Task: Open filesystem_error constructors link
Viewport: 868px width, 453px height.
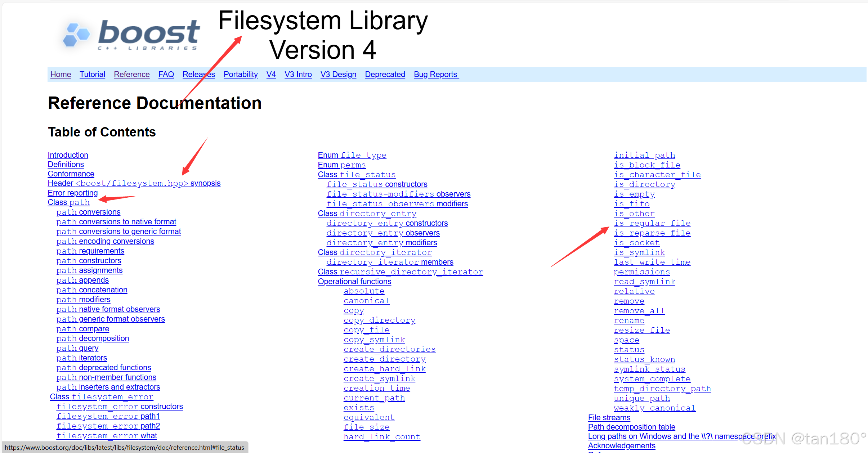Action: pos(120,407)
